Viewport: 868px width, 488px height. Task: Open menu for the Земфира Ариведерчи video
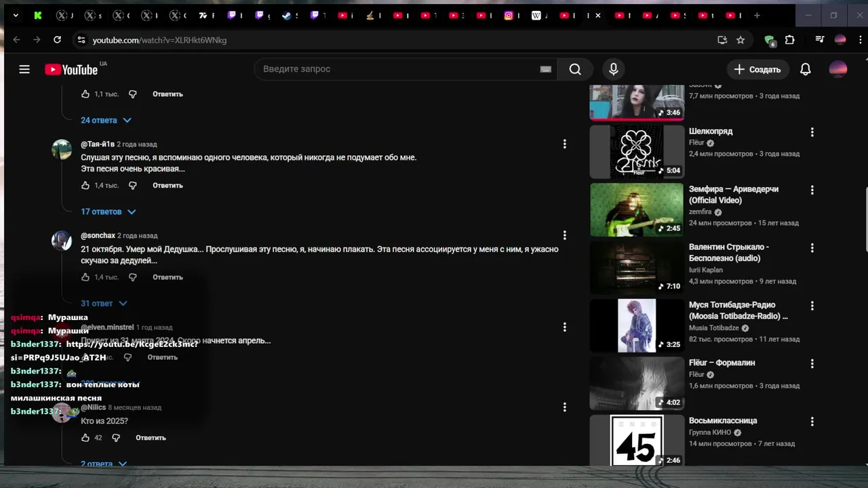click(x=812, y=190)
